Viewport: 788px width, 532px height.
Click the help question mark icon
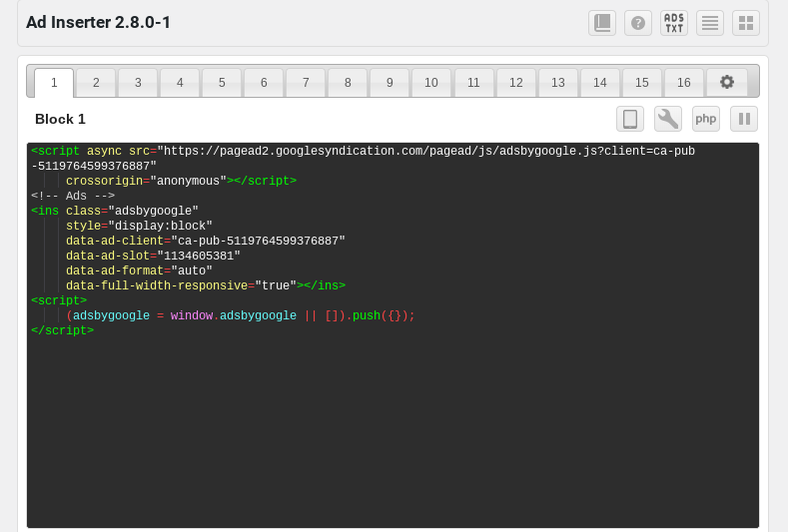tap(638, 23)
